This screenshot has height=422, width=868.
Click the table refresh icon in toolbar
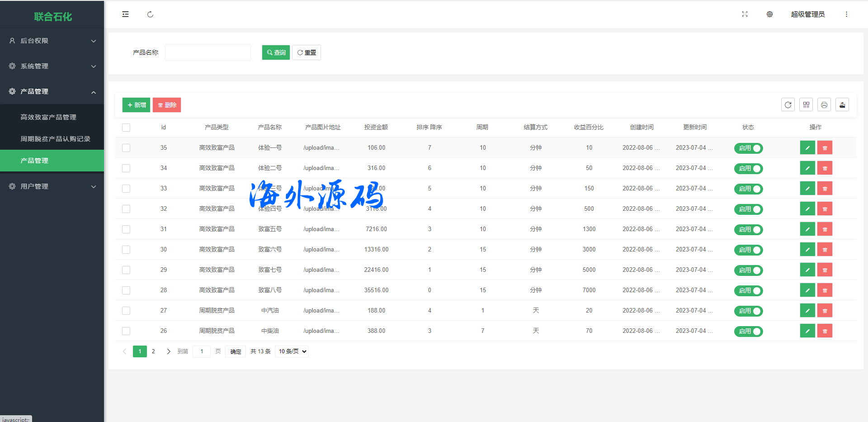788,105
